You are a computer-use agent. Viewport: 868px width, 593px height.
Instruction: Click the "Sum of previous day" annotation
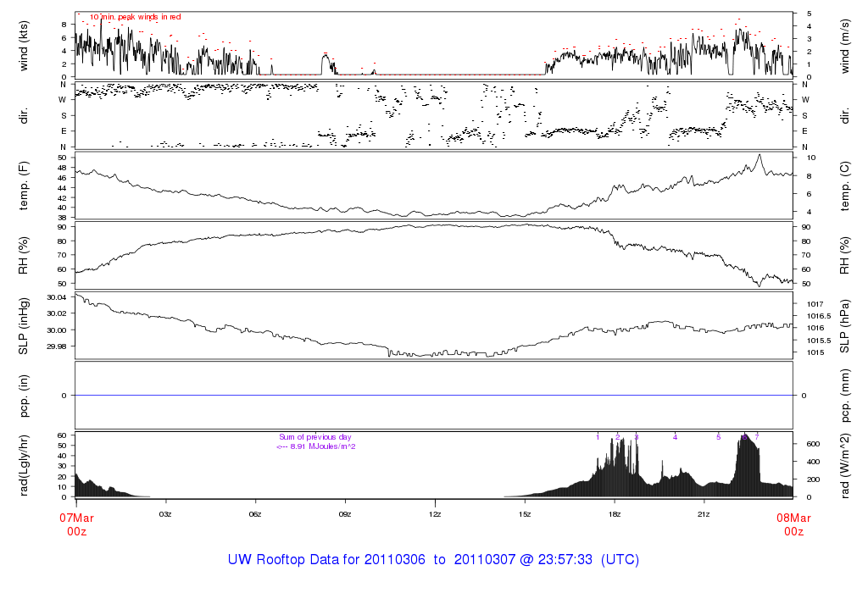click(315, 437)
